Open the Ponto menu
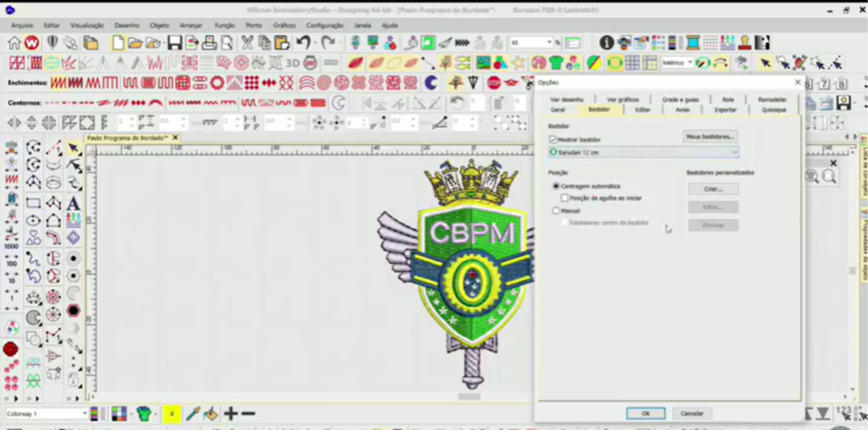This screenshot has height=430, width=868. (x=253, y=26)
